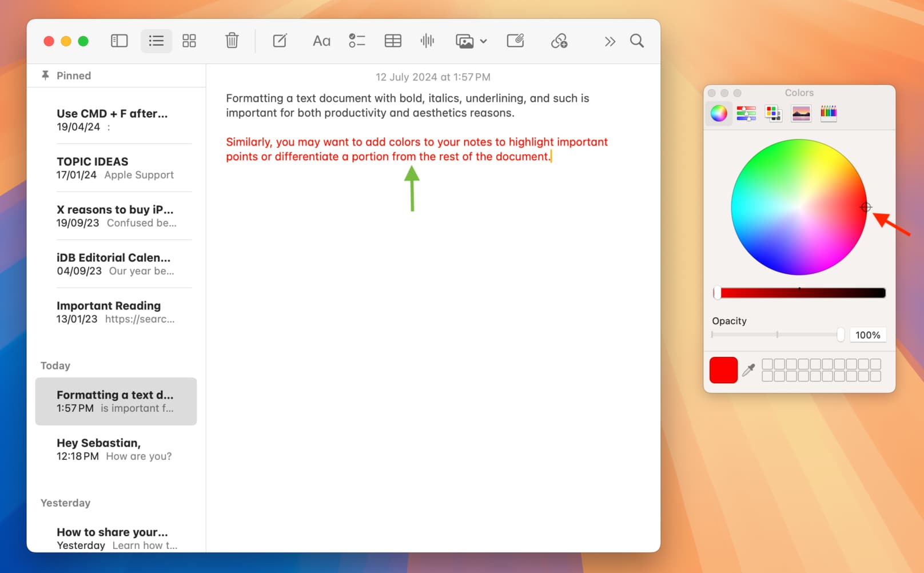Select the color sliders tab

[x=746, y=113]
